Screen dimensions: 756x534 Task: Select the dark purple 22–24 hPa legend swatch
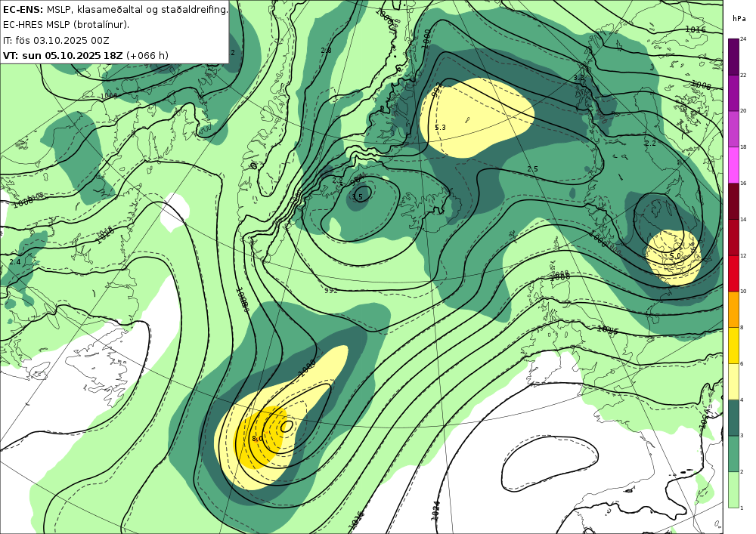pyautogui.click(x=733, y=57)
